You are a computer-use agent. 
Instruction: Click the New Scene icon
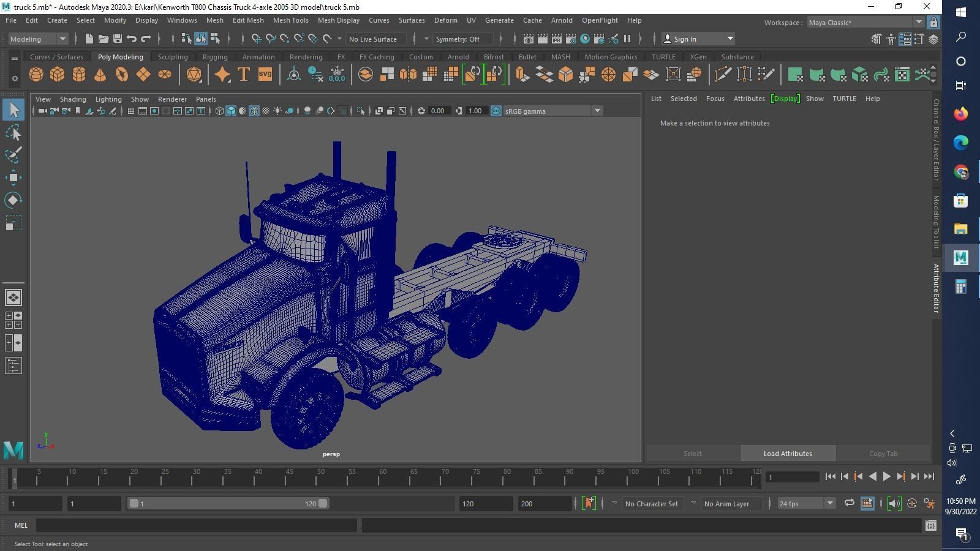pos(89,39)
